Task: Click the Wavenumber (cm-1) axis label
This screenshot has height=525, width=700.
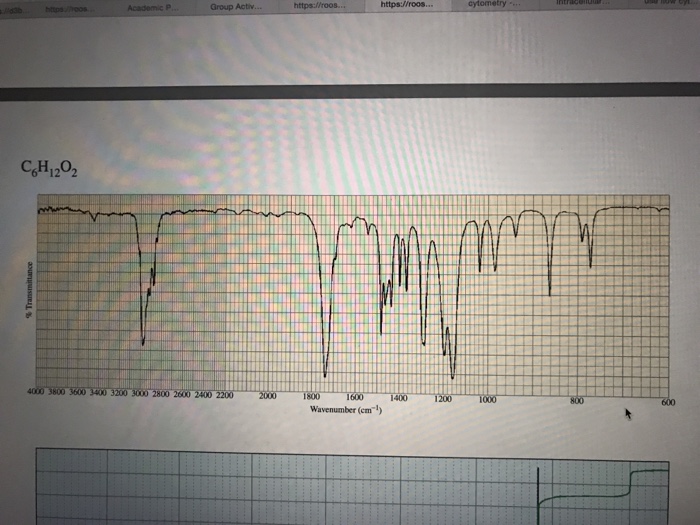Action: click(x=346, y=409)
